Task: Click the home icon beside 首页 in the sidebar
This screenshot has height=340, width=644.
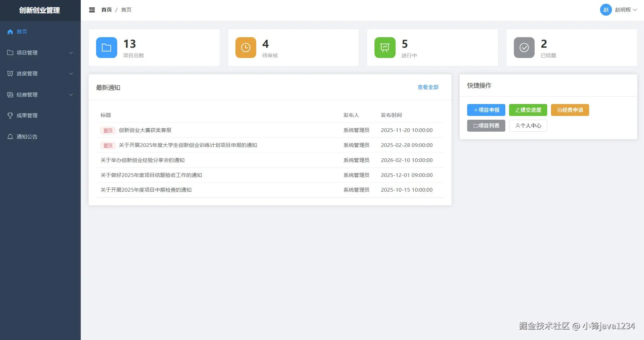Action: click(x=10, y=32)
